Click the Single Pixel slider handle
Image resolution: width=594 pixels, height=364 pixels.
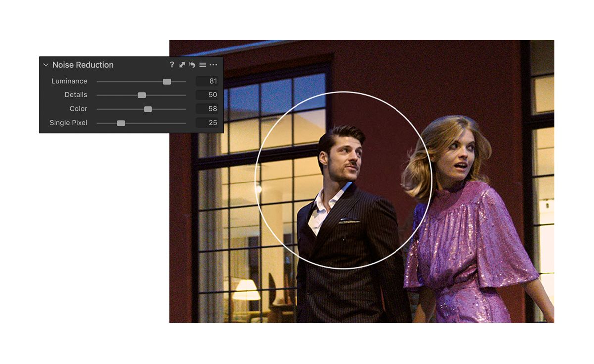pyautogui.click(x=121, y=123)
